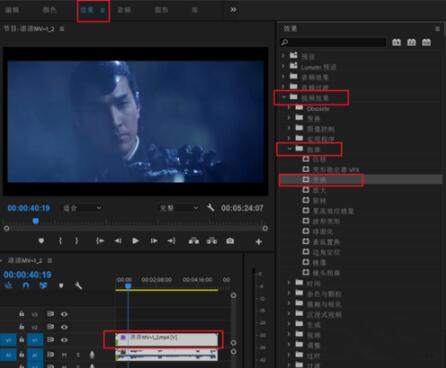Open the zoom level dropdown in Program monitor
This screenshot has width=446, height=368.
(x=83, y=208)
